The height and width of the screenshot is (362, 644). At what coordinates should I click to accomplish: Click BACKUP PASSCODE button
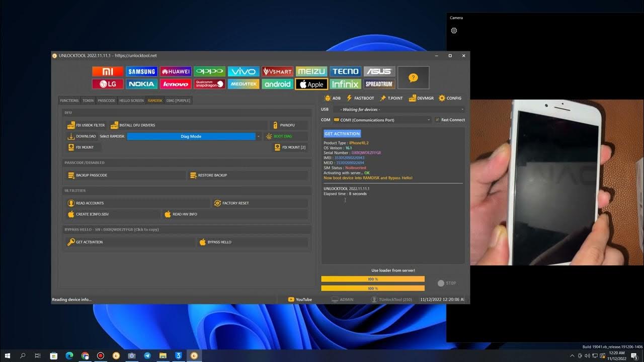click(126, 175)
